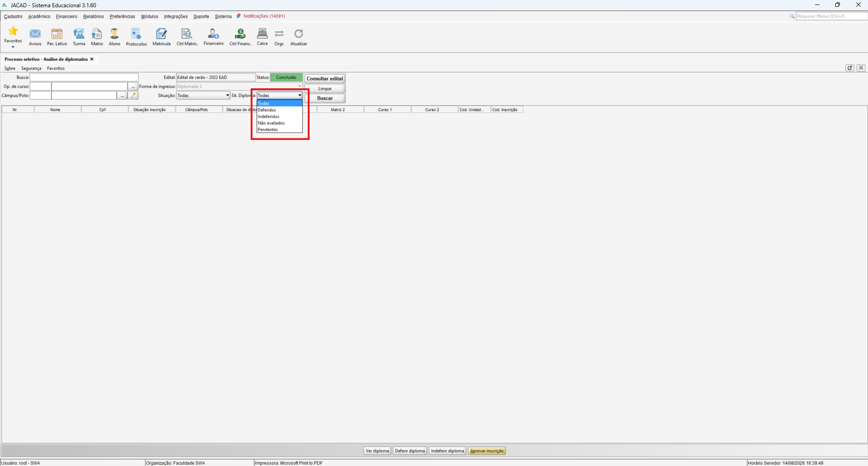Image resolution: width=868 pixels, height=466 pixels.
Task: Choose Não avaliados from the list
Action: click(x=280, y=123)
